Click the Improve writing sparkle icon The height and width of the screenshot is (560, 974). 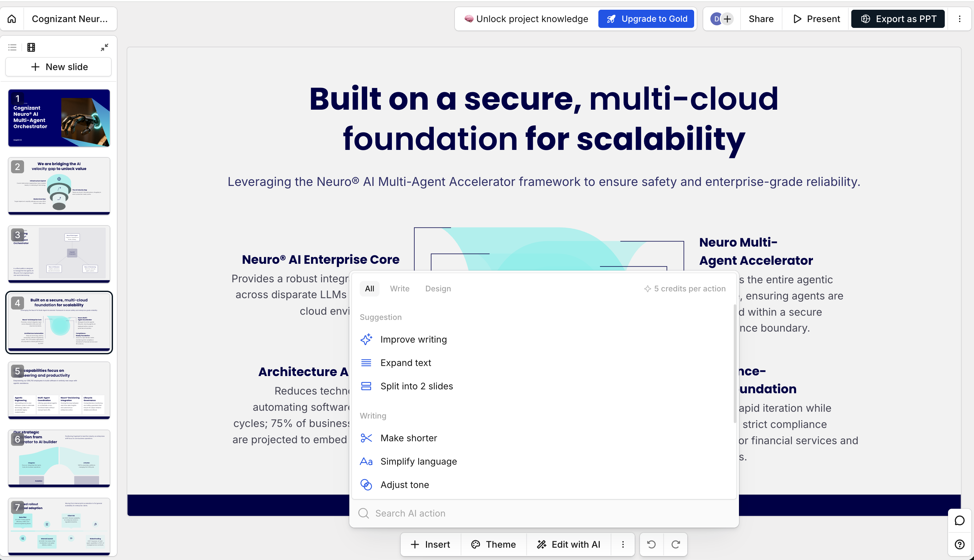point(366,339)
